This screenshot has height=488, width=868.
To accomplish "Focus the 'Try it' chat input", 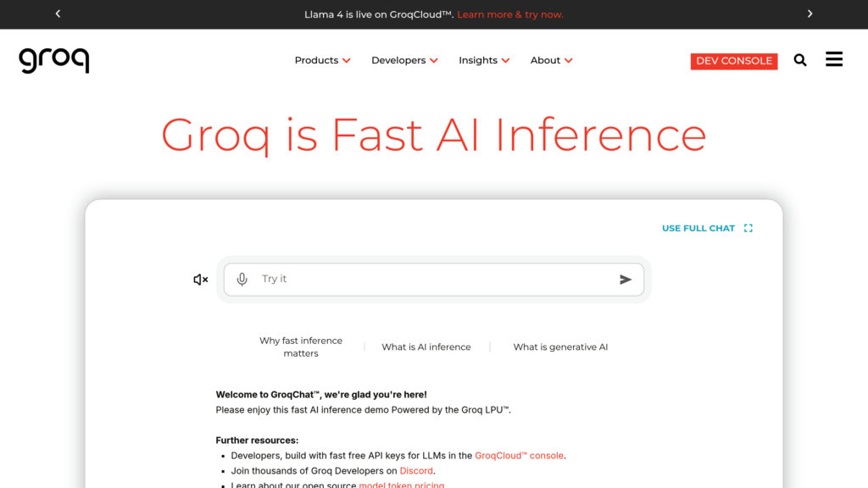I will pos(434,280).
